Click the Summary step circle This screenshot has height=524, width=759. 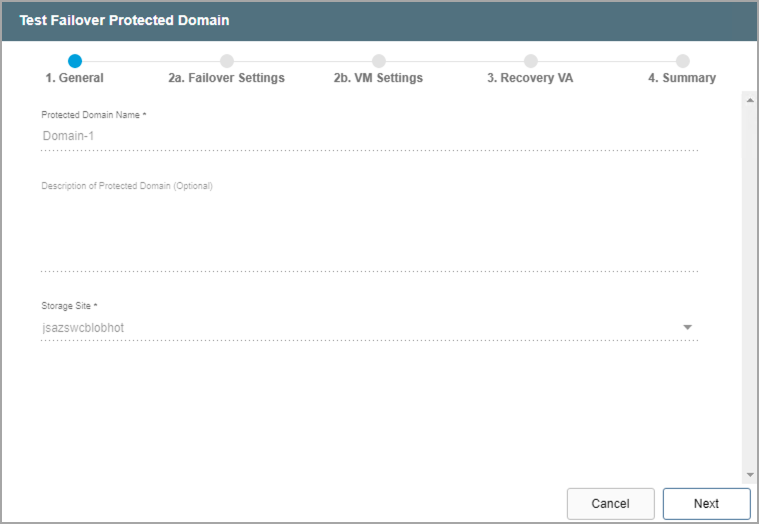pyautogui.click(x=682, y=61)
